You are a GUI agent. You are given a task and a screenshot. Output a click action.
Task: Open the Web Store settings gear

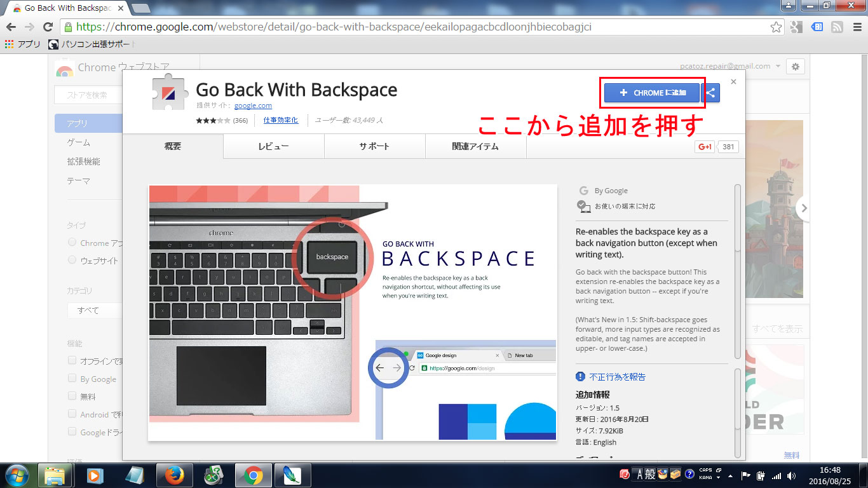click(795, 67)
